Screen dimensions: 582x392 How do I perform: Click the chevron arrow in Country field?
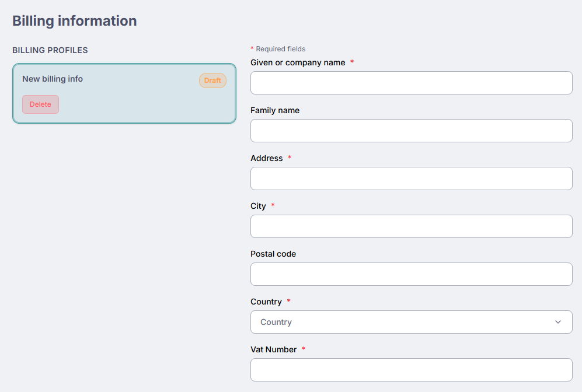tap(557, 322)
